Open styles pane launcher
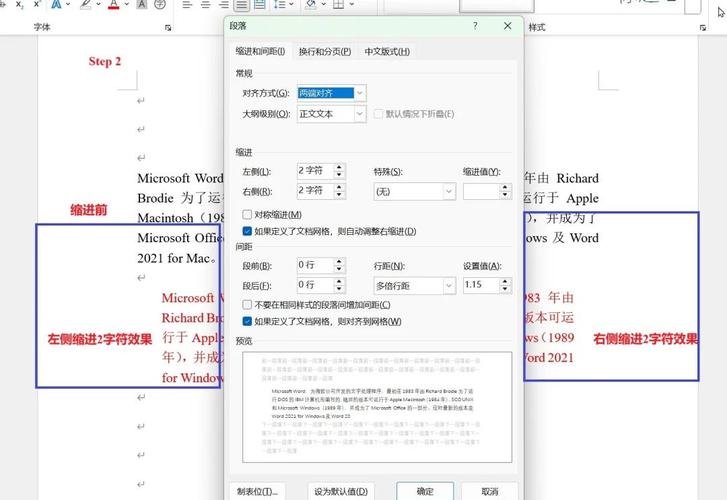This screenshot has width=727, height=500. [x=703, y=28]
